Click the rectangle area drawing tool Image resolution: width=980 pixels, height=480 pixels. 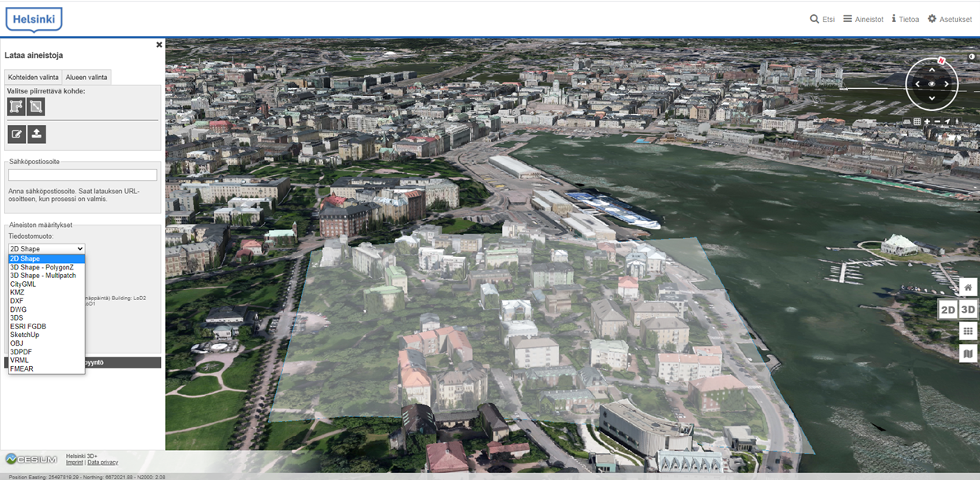(36, 107)
